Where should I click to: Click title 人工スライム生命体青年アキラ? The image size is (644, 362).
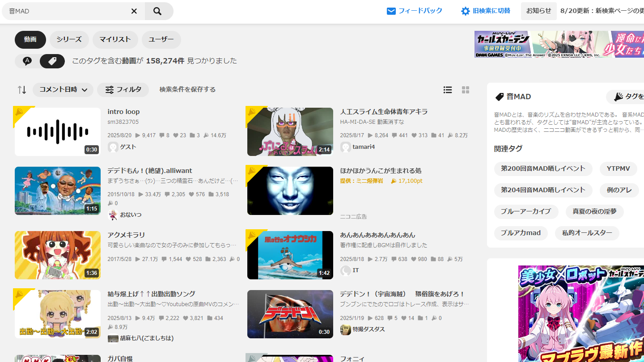pos(384,112)
